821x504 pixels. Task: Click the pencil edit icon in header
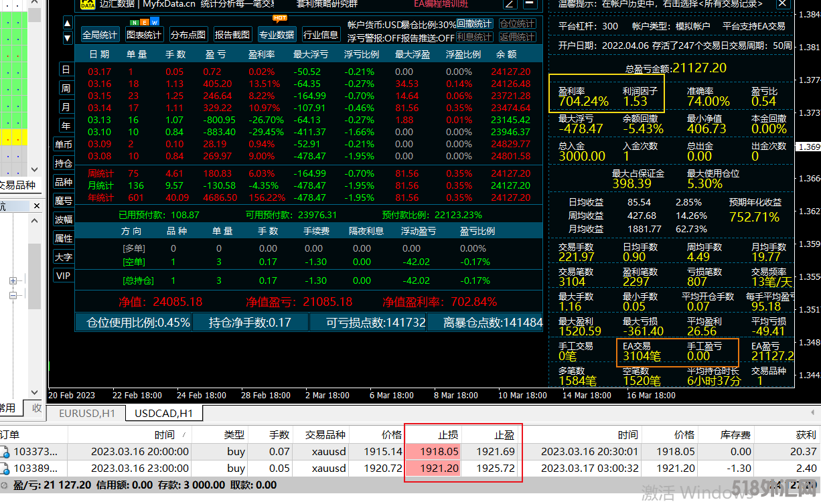click(510, 4)
